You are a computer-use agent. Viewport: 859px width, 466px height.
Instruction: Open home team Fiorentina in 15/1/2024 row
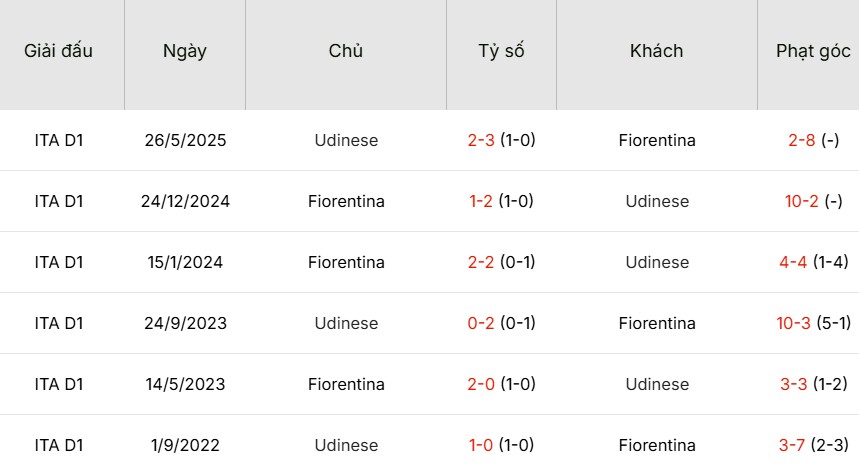[x=346, y=262]
